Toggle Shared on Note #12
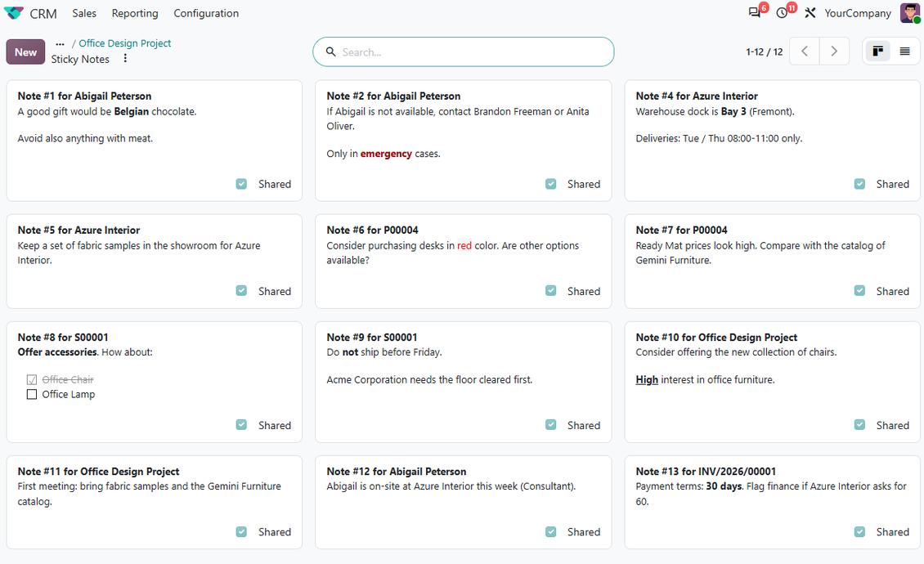Image resolution: width=924 pixels, height=564 pixels. [x=550, y=531]
